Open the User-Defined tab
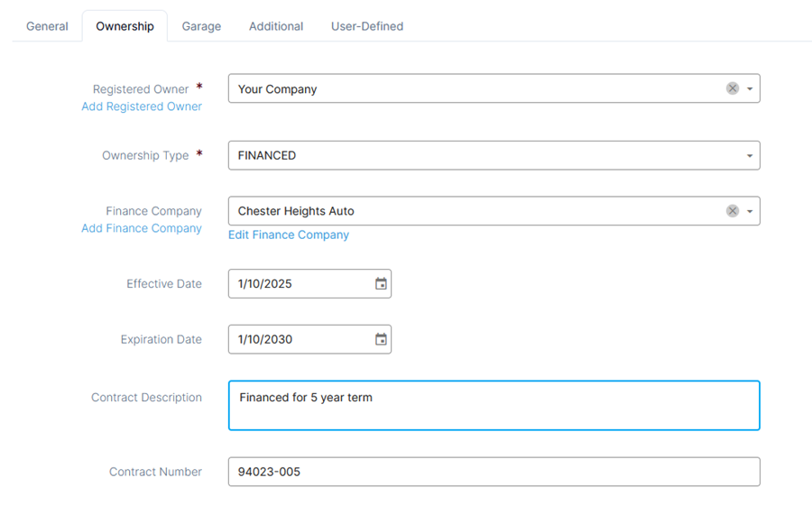812x524 pixels. [367, 26]
